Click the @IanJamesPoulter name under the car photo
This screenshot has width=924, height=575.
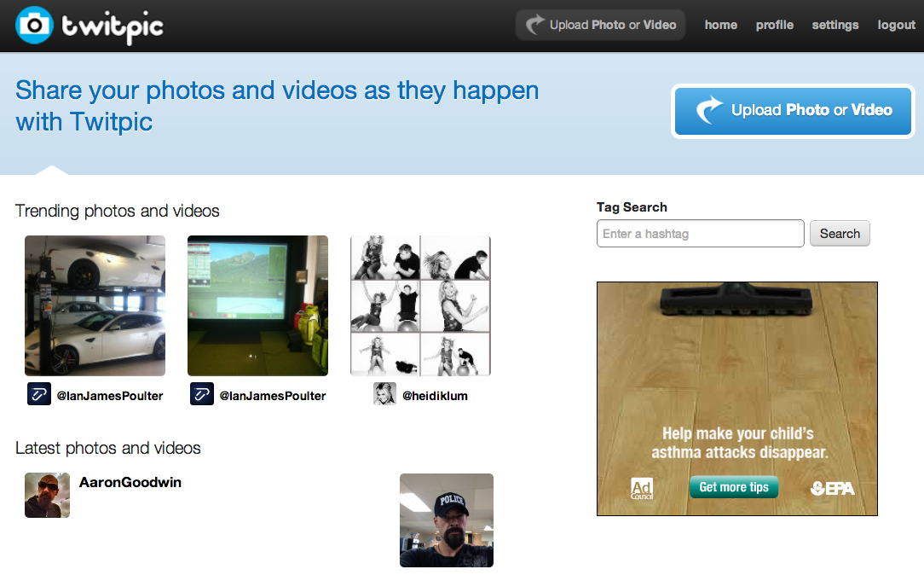110,396
